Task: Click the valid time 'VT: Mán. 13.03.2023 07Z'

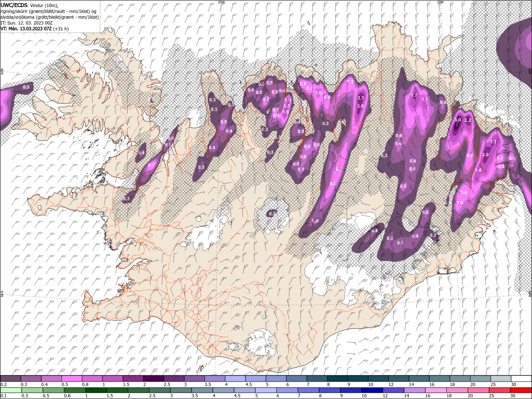Action: pyautogui.click(x=26, y=29)
